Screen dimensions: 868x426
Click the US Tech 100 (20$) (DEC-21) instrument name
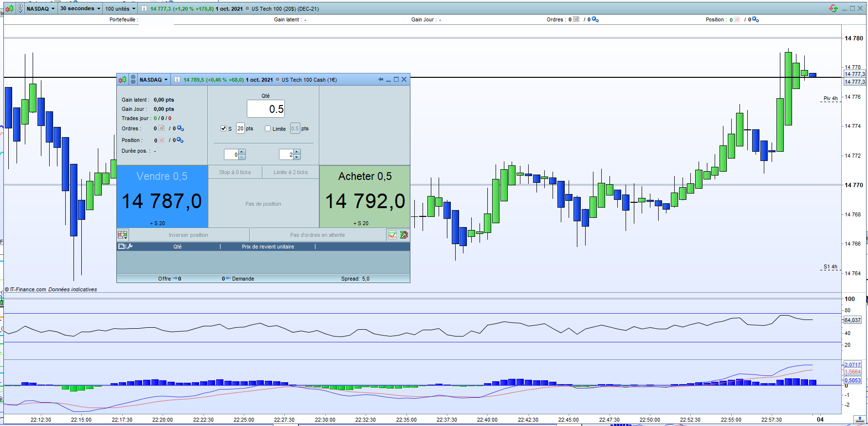click(x=285, y=9)
